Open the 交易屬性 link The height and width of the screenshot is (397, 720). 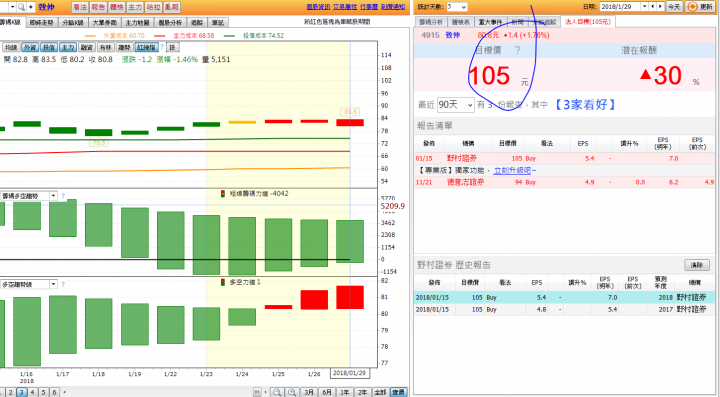tap(345, 7)
